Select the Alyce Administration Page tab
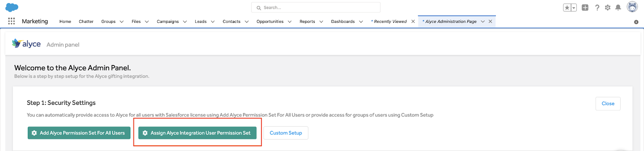Image resolution: width=644 pixels, height=151 pixels. click(449, 22)
